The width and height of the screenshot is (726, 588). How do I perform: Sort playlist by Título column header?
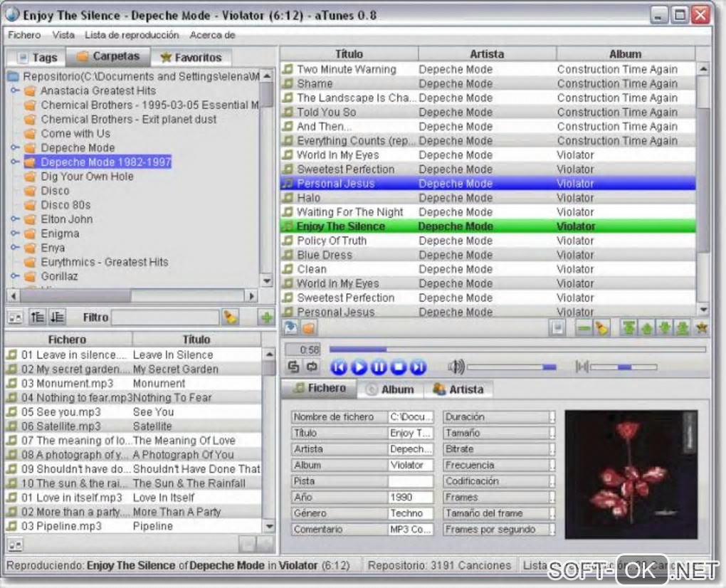click(349, 54)
